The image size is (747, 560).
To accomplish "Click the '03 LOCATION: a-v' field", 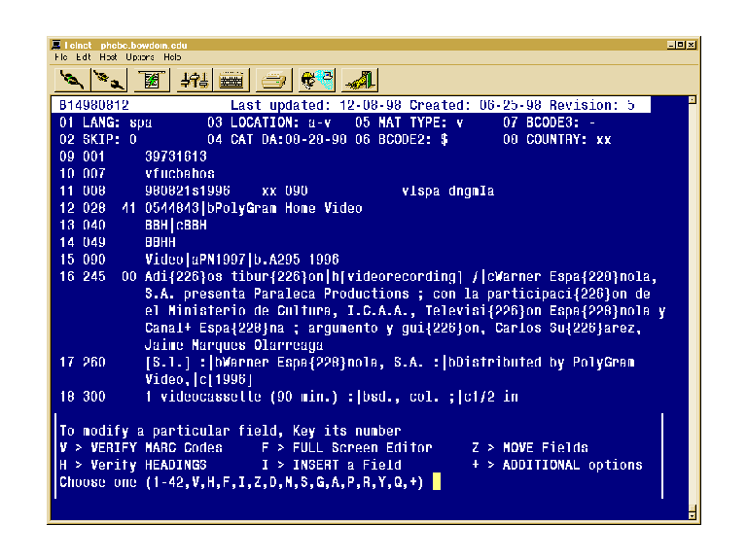I will tap(269, 122).
